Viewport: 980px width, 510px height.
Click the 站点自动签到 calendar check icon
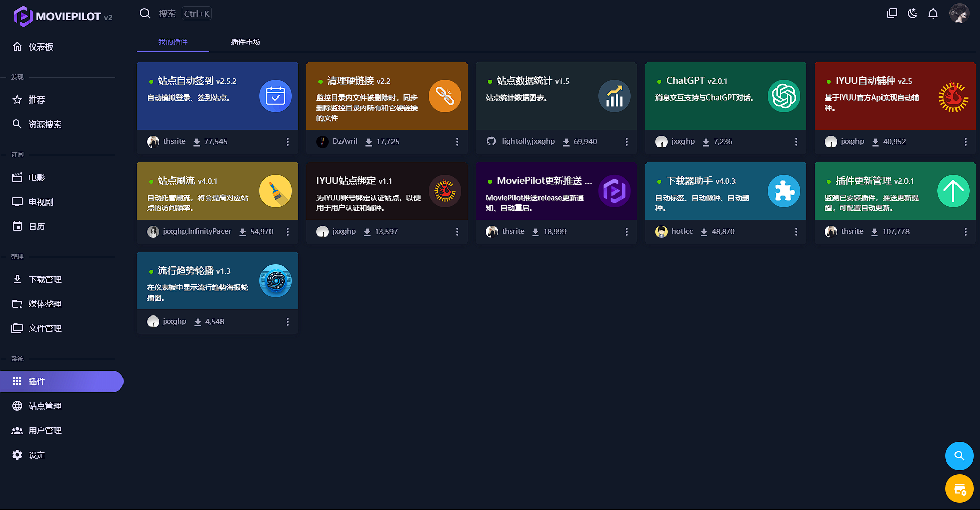click(276, 96)
